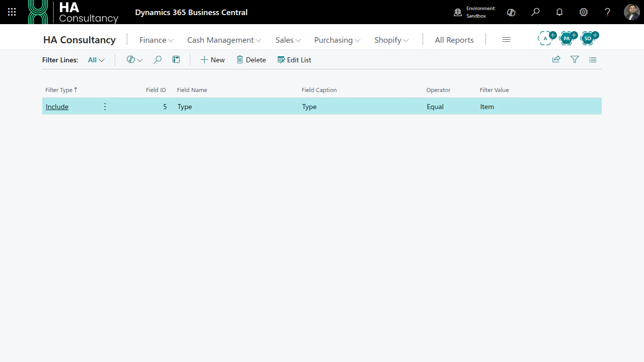Image resolution: width=644 pixels, height=362 pixels.
Task: Select the Field ID cell value 5
Action: (165, 107)
